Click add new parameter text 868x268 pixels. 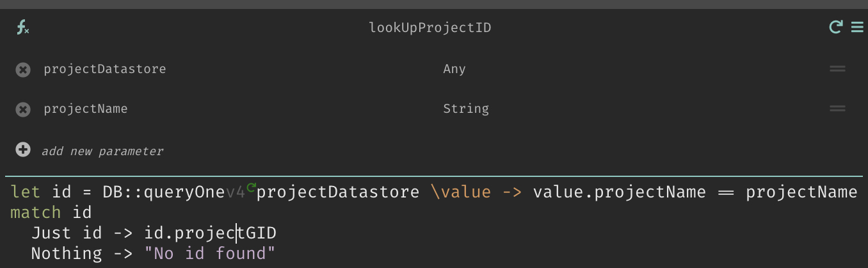102,151
